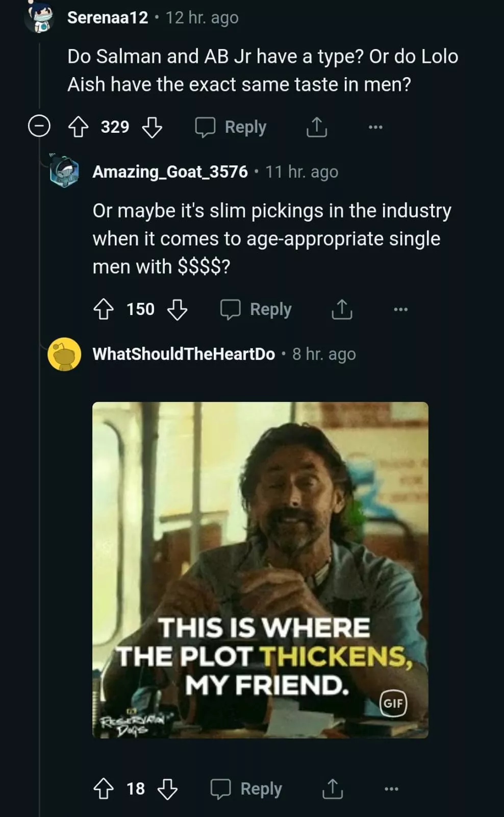504x817 pixels.
Task: Reply to Amazing_Goat_3576's comment
Action: click(256, 309)
